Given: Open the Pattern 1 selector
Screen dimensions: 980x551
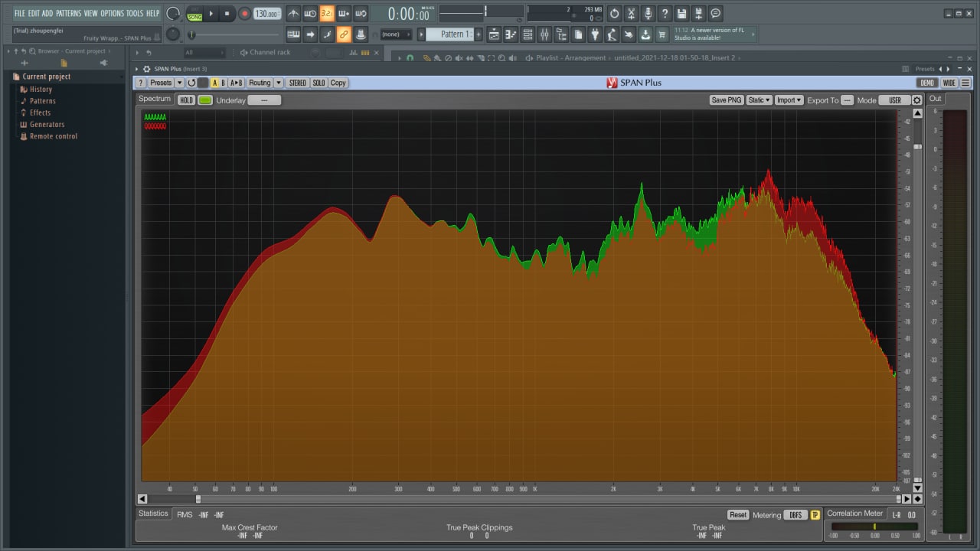Looking at the screenshot, I should (453, 34).
